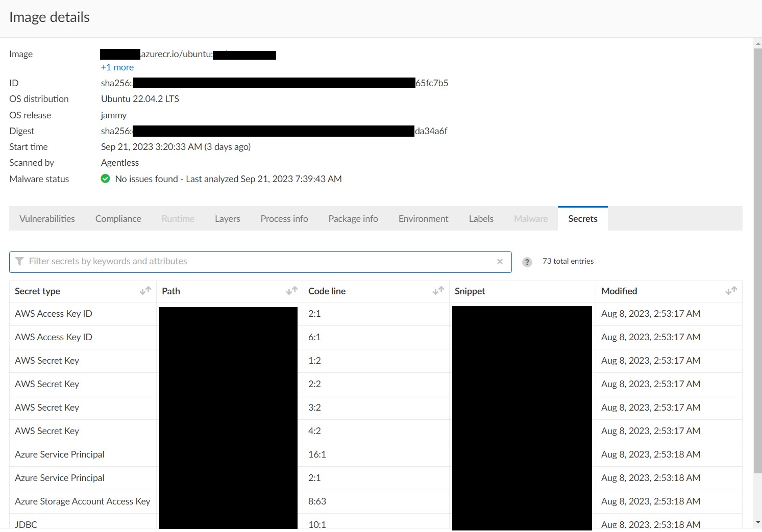Click the scrollbar down arrow
The width and height of the screenshot is (762, 532).
tap(757, 522)
